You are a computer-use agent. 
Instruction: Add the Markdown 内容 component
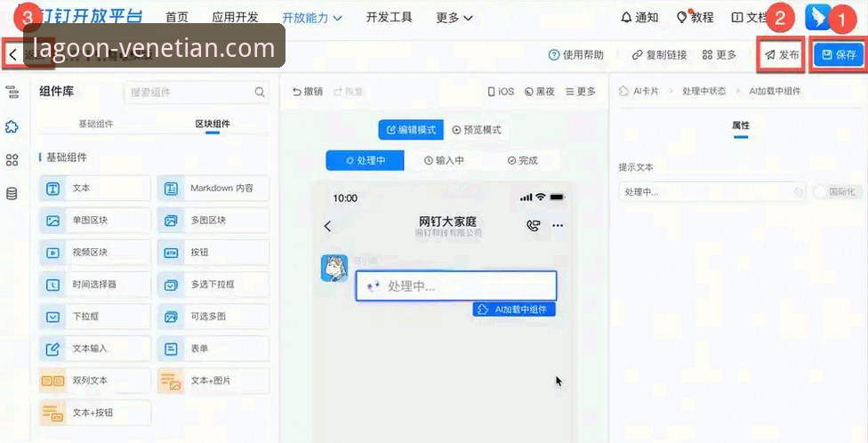pyautogui.click(x=213, y=189)
